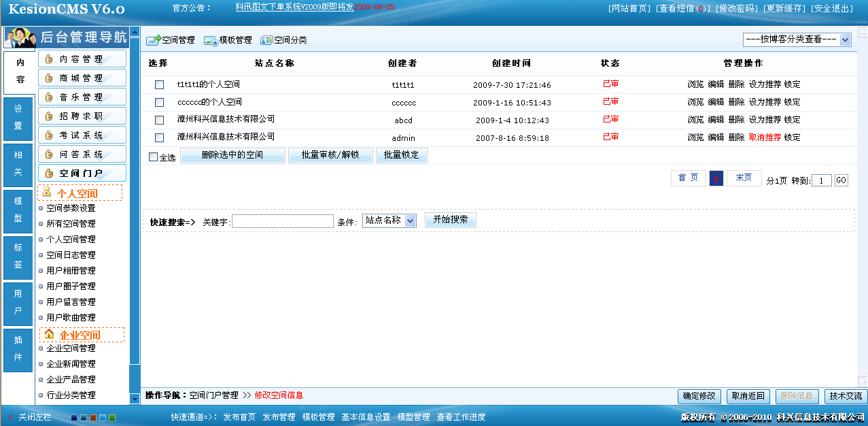Click hand icon beside 音乐管理
This screenshot has width=868, height=426.
[x=49, y=97]
